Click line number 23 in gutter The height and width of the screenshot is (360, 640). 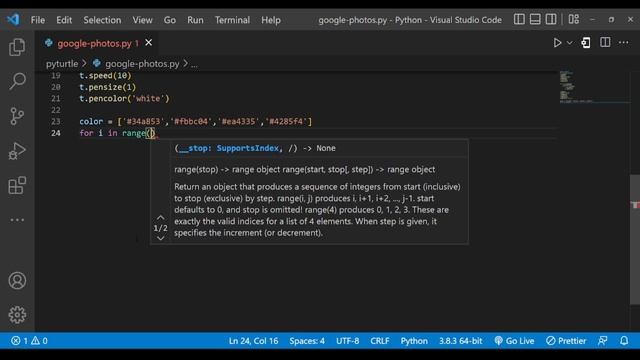point(56,121)
